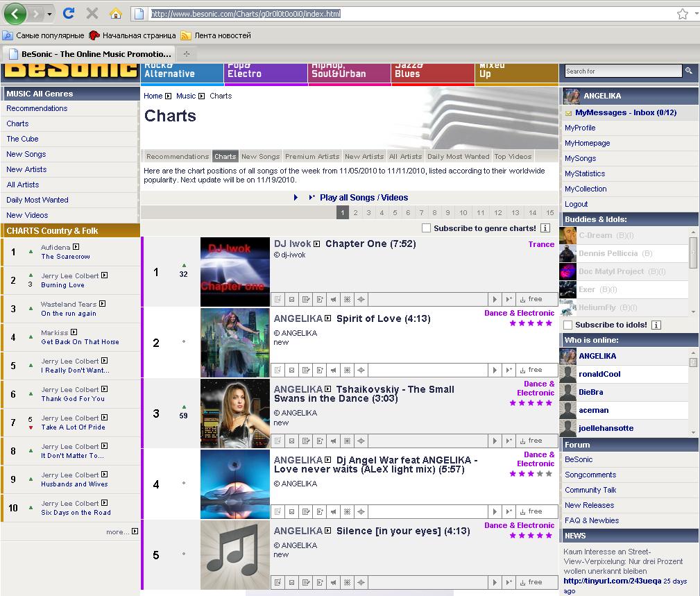Open the Лента новостей feed bookmark
The height and width of the screenshot is (596, 700).
[216, 35]
